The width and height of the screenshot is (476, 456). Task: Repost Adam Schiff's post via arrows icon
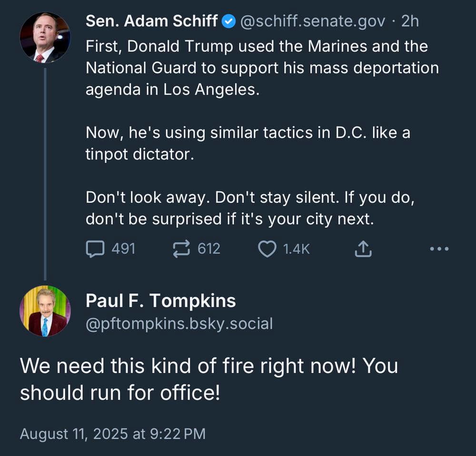[x=181, y=249]
